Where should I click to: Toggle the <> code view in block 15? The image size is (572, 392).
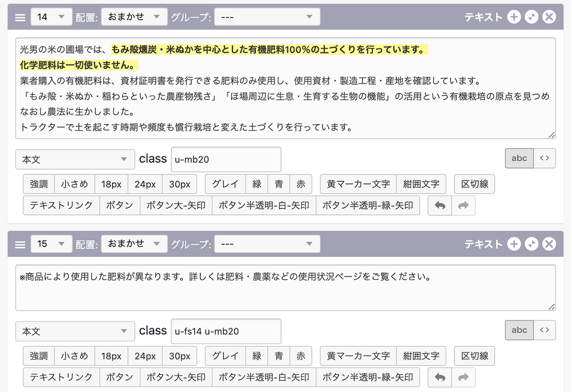pos(544,330)
